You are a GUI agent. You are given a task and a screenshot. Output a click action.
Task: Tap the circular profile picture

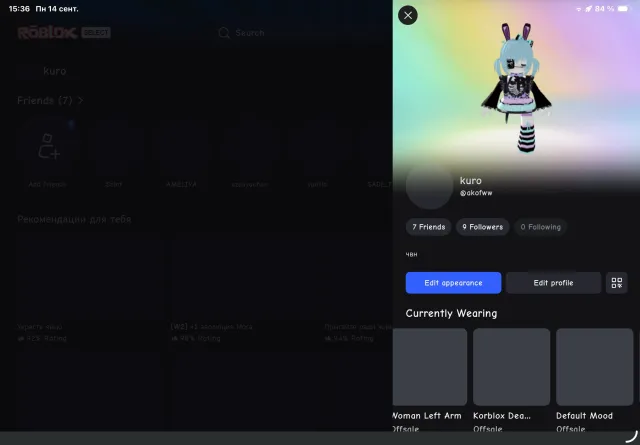(x=429, y=186)
